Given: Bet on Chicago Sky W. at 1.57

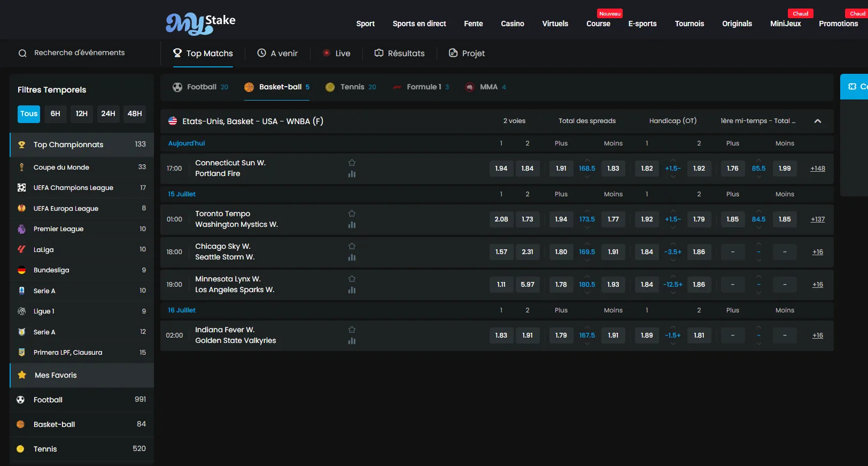Looking at the screenshot, I should (x=501, y=252).
